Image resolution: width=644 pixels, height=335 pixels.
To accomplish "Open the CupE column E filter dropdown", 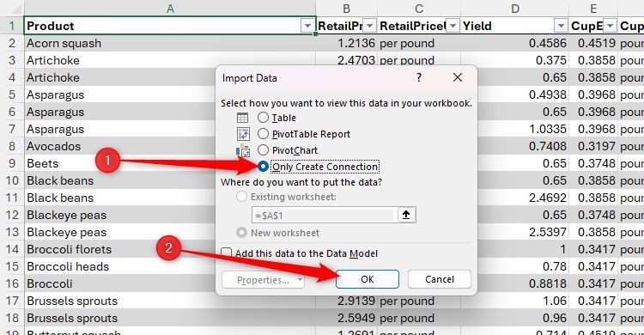I will pyautogui.click(x=610, y=27).
